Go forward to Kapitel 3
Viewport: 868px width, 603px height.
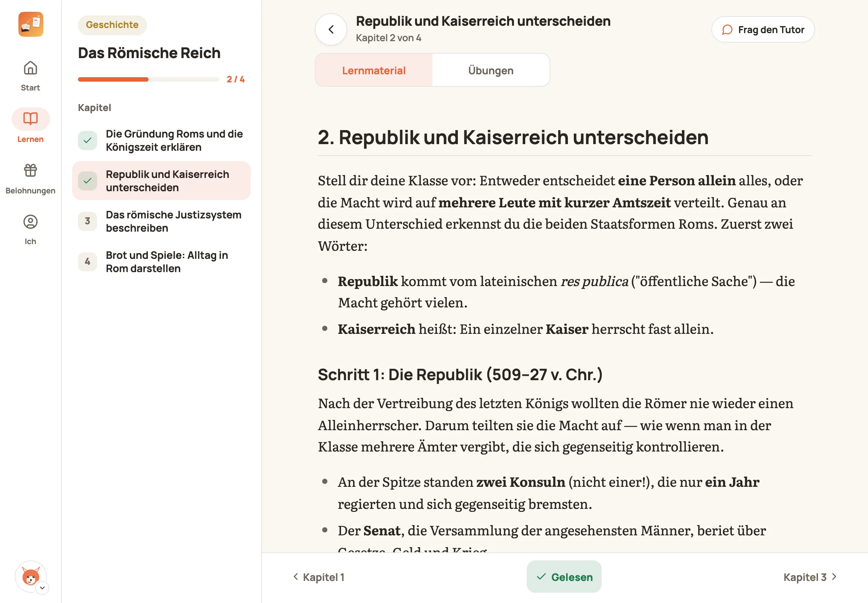click(810, 577)
